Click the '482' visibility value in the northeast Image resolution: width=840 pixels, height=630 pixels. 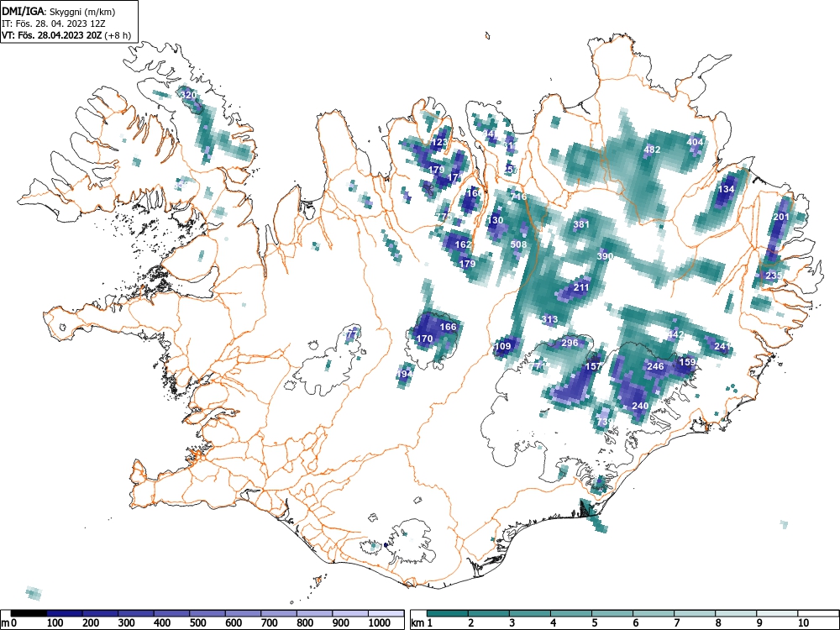(x=652, y=150)
